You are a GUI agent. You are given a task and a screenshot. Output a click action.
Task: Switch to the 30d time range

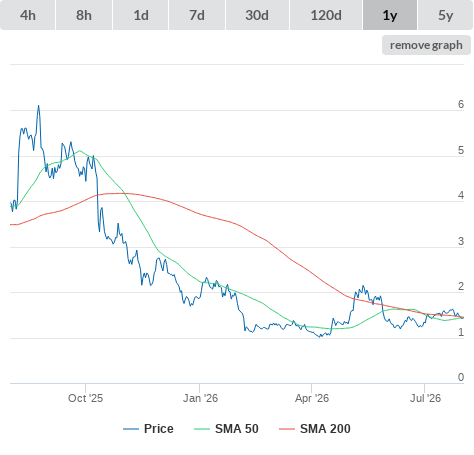point(257,15)
